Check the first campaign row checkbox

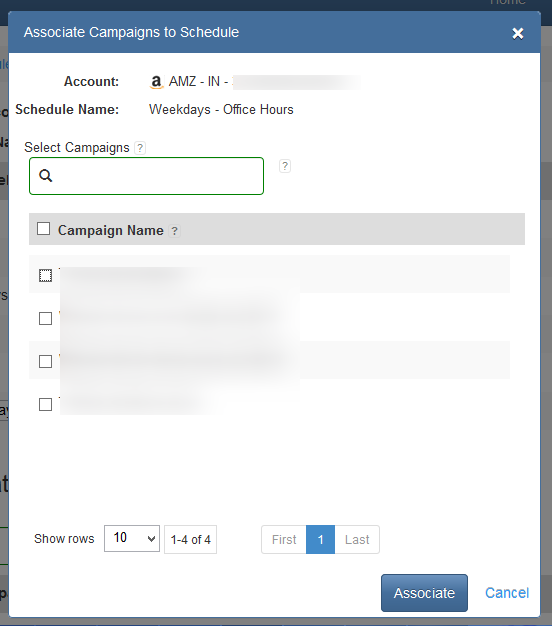pyautogui.click(x=46, y=275)
